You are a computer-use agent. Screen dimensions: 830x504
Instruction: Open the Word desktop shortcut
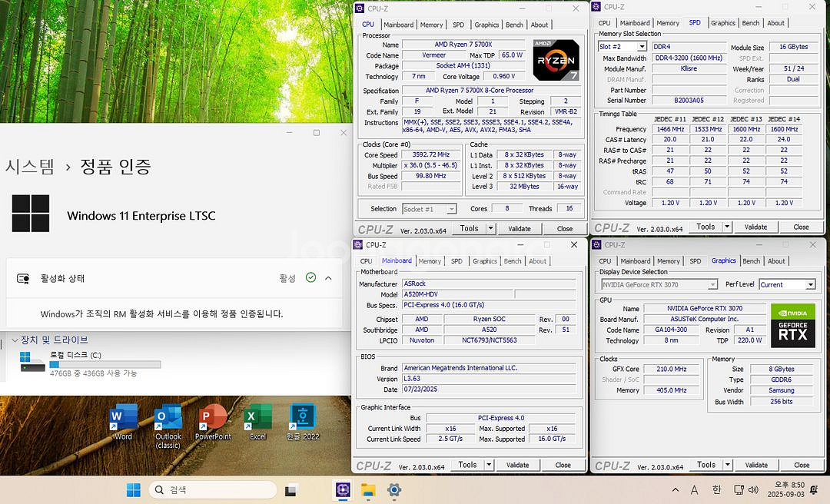click(x=123, y=422)
